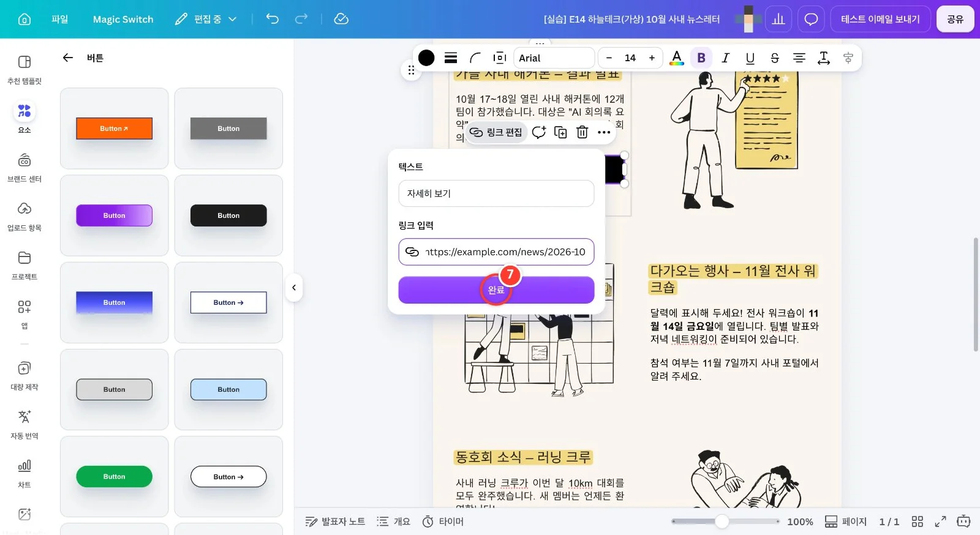
Task: Add a comment to selected element
Action: click(538, 132)
